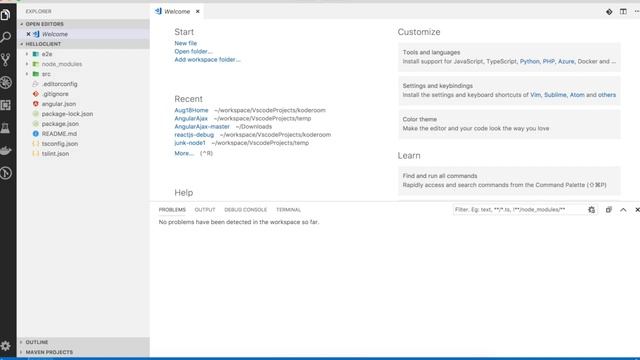This screenshot has width=640, height=360.
Task: Close Welcome in Open Editors list
Action: (28, 34)
